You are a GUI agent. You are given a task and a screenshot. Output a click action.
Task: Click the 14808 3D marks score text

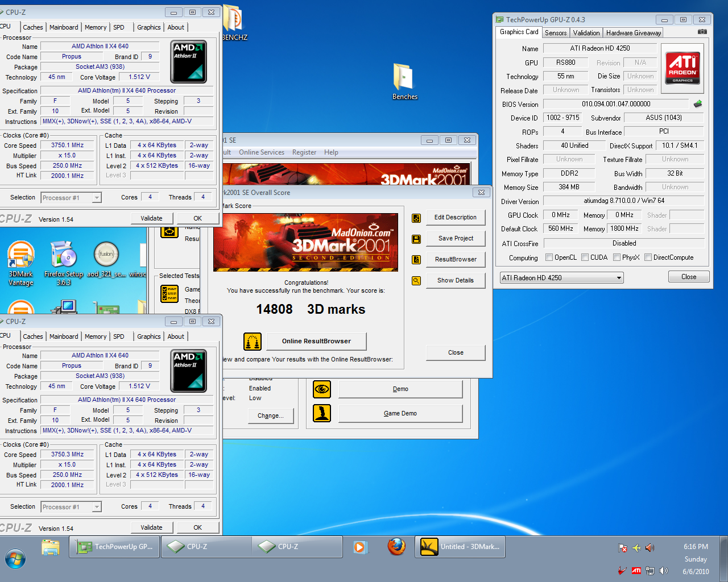[x=311, y=309]
